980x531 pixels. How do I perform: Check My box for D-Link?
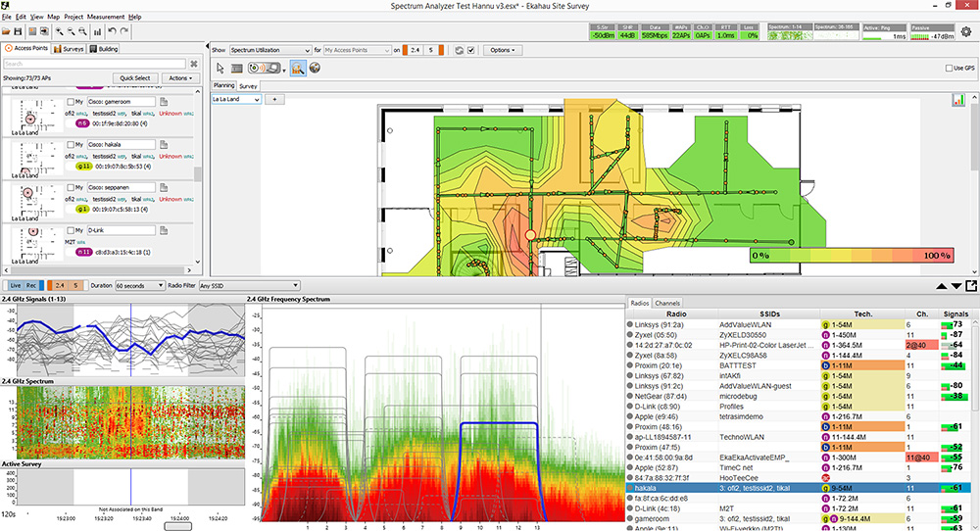71,230
